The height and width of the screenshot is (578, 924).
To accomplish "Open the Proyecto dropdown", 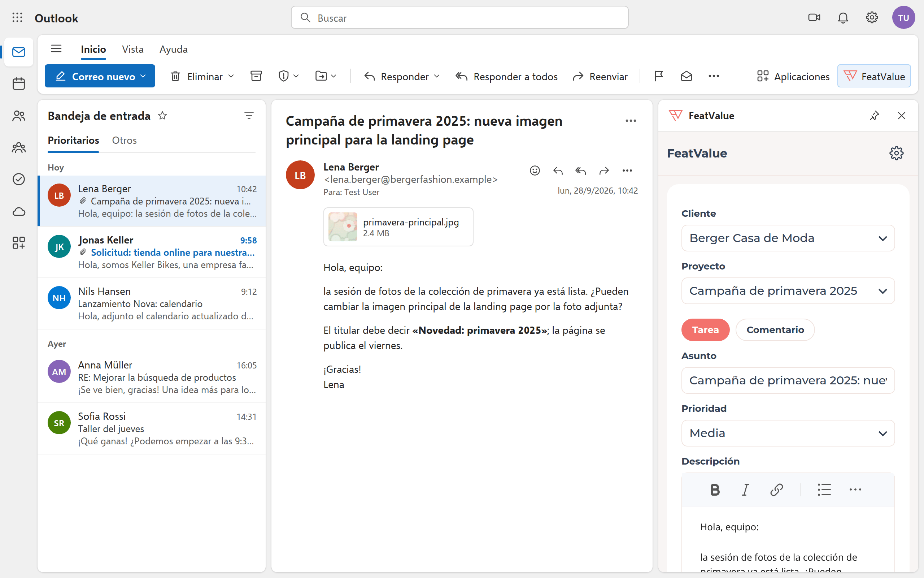I will pos(788,291).
